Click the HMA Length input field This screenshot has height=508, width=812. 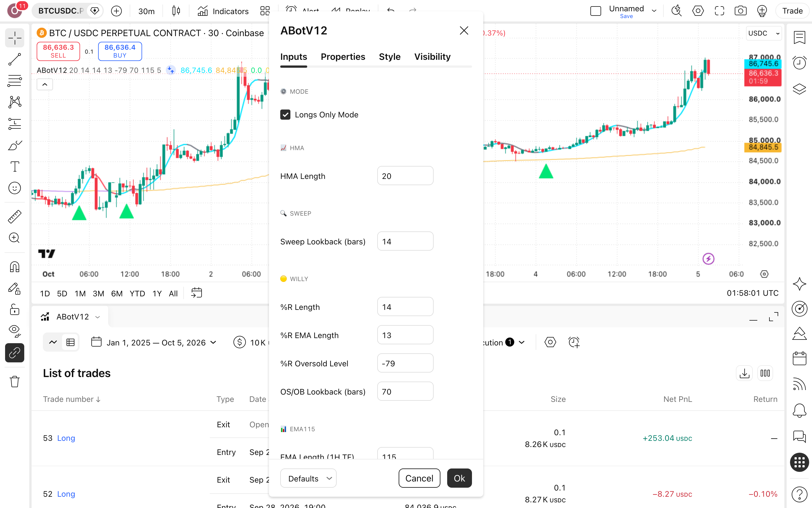[405, 176]
